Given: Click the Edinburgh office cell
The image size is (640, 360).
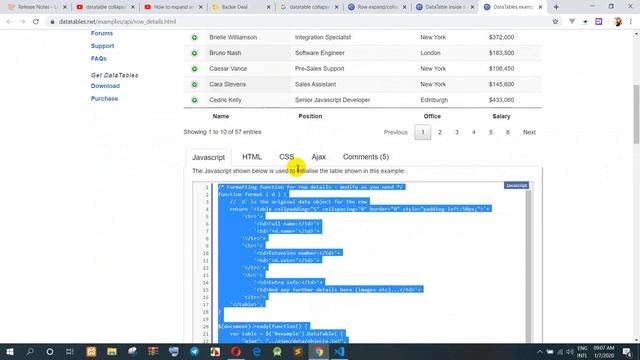Looking at the screenshot, I should pos(434,100).
